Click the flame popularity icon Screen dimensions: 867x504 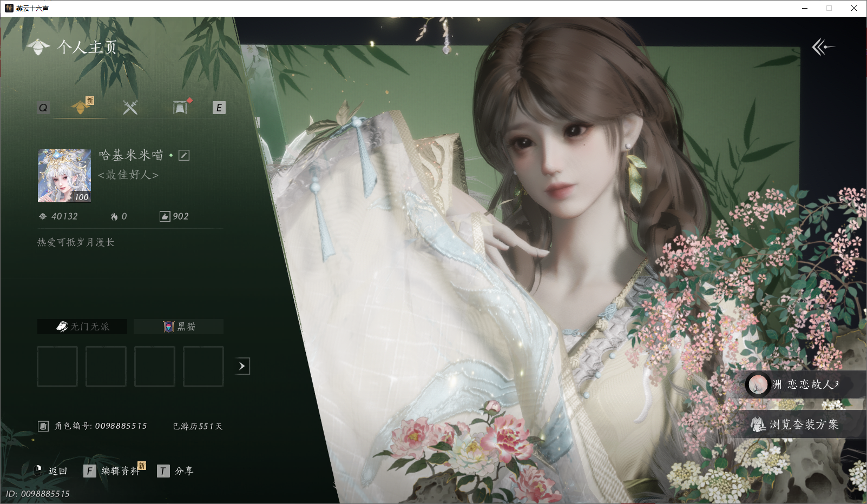click(114, 216)
